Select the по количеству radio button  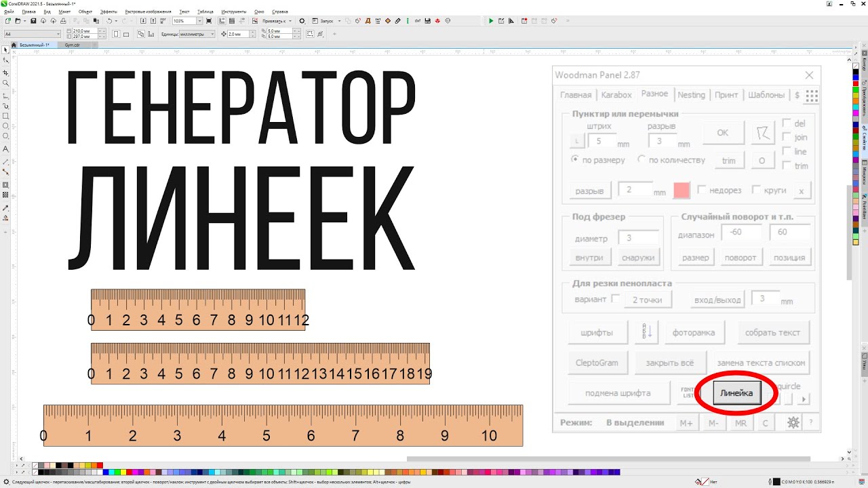tap(642, 160)
